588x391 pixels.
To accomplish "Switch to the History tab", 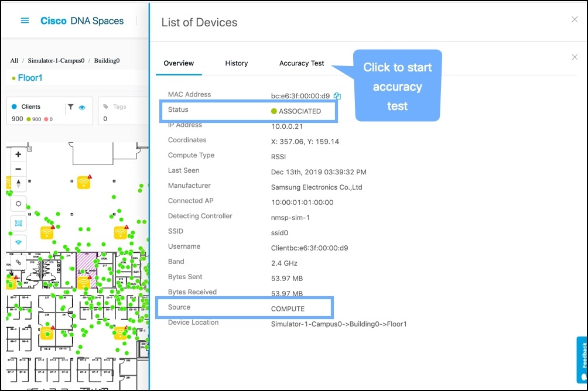I will click(x=237, y=63).
